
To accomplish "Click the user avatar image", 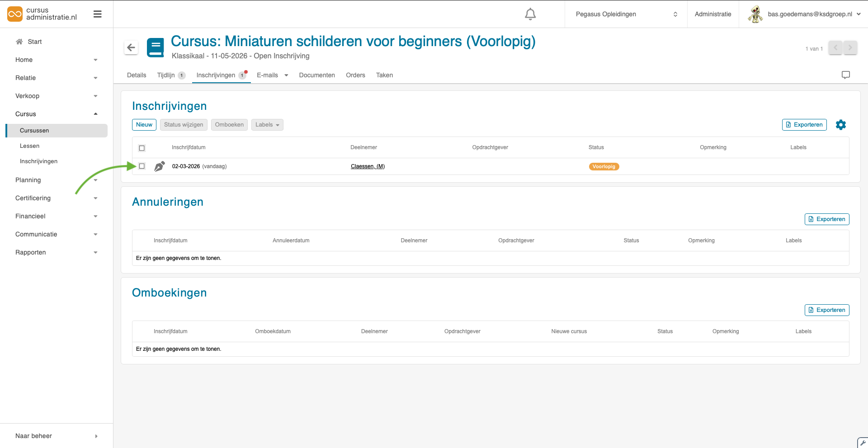I will [755, 14].
